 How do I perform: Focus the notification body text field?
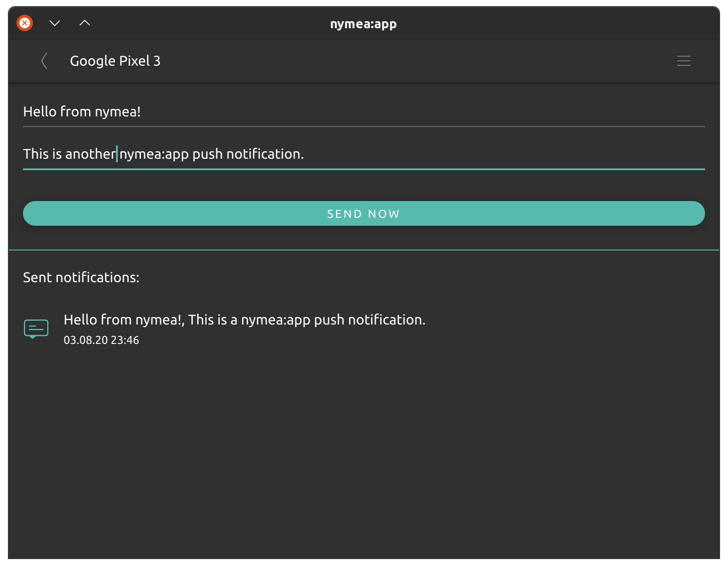coord(364,154)
